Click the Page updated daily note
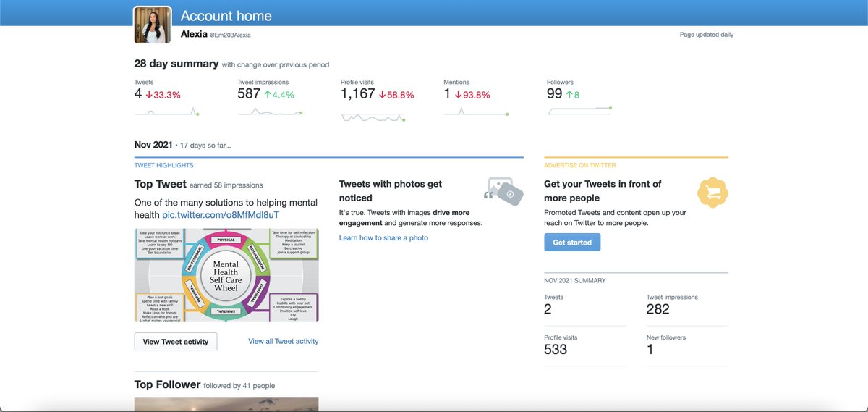Screen dimensions: 868x412 pyautogui.click(x=707, y=34)
